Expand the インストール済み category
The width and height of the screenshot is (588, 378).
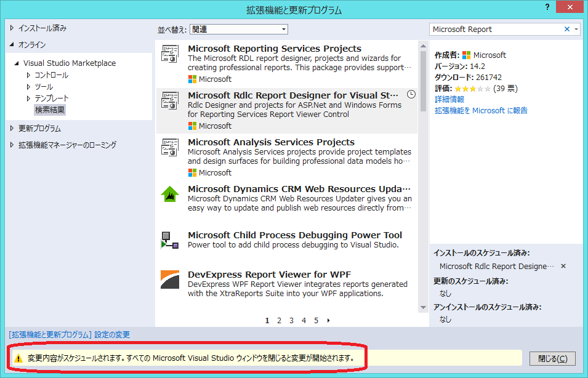tap(12, 28)
